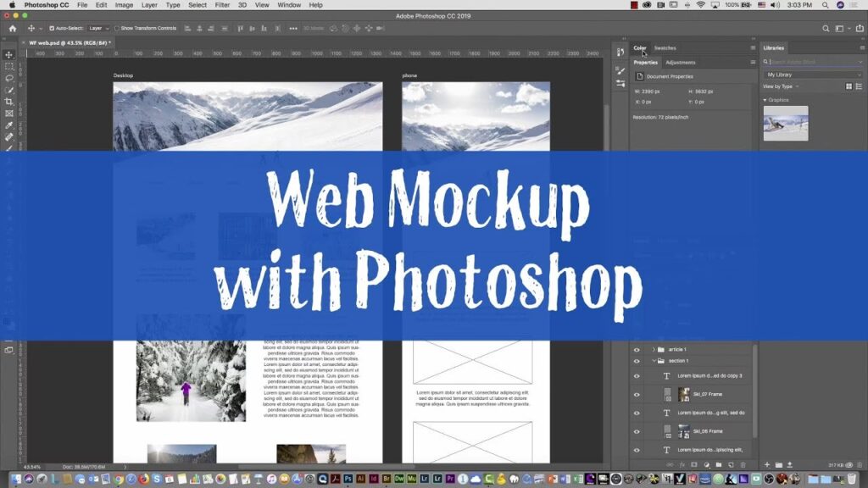Image resolution: width=868 pixels, height=488 pixels.
Task: Open the Filter menu
Action: point(222,5)
